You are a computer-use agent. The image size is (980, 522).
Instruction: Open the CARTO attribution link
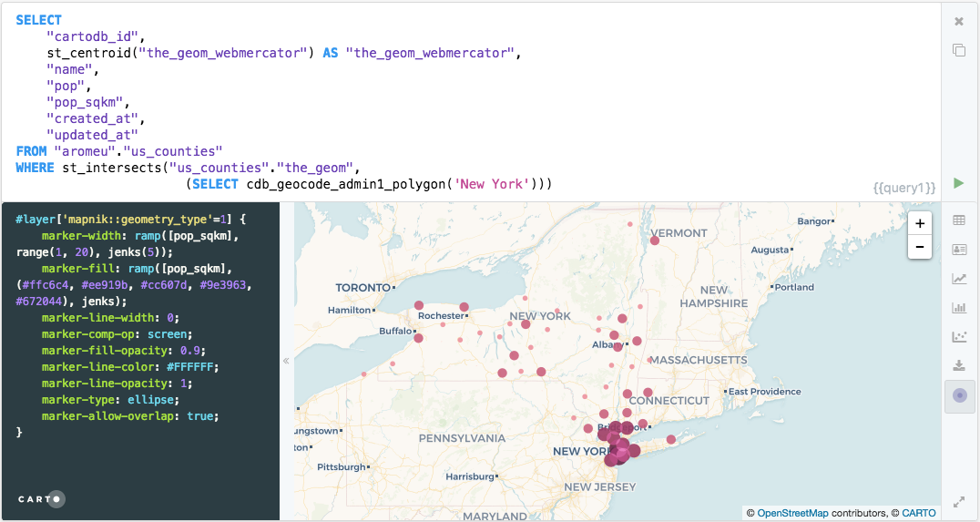[x=919, y=513]
